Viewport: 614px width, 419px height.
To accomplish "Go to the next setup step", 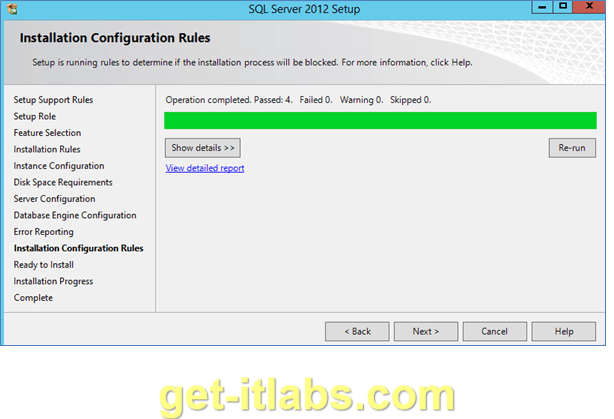I will point(426,331).
